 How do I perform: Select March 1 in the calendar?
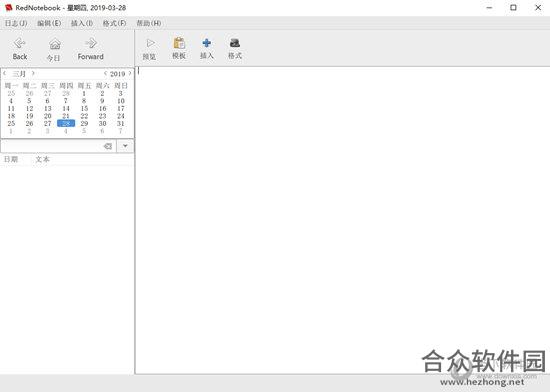[x=84, y=93]
